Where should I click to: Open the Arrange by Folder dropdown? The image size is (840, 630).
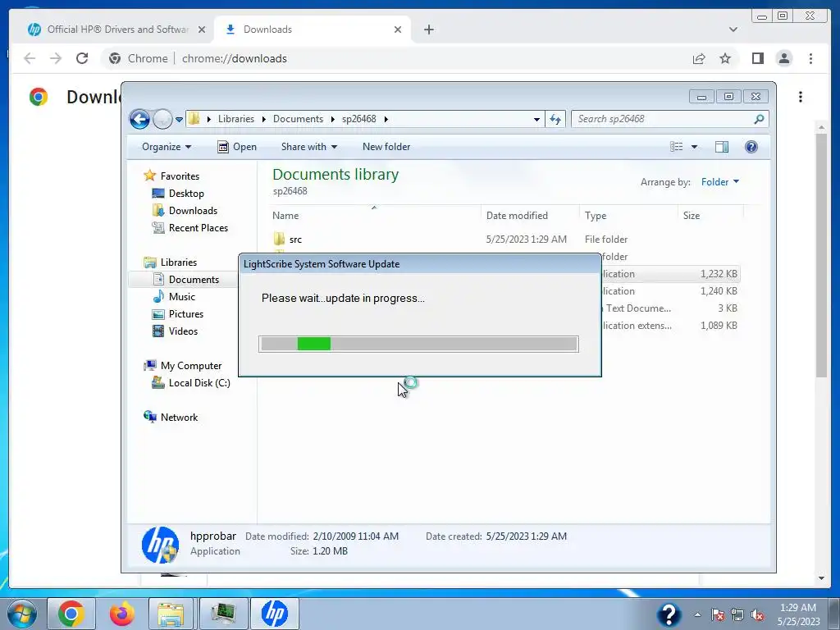[x=720, y=182]
